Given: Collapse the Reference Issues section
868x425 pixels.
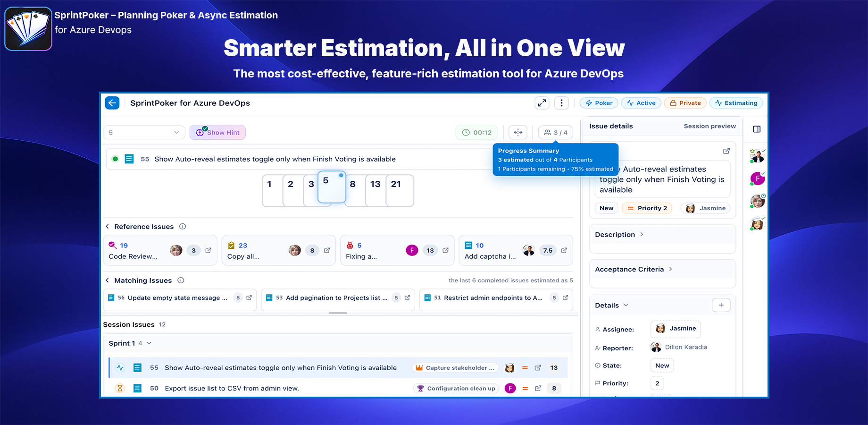Looking at the screenshot, I should (x=107, y=227).
